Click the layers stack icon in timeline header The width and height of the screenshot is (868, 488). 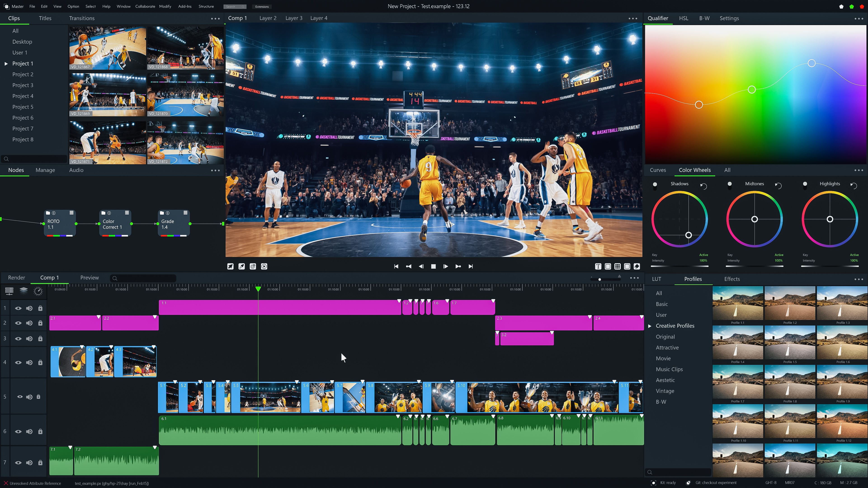pyautogui.click(x=23, y=291)
